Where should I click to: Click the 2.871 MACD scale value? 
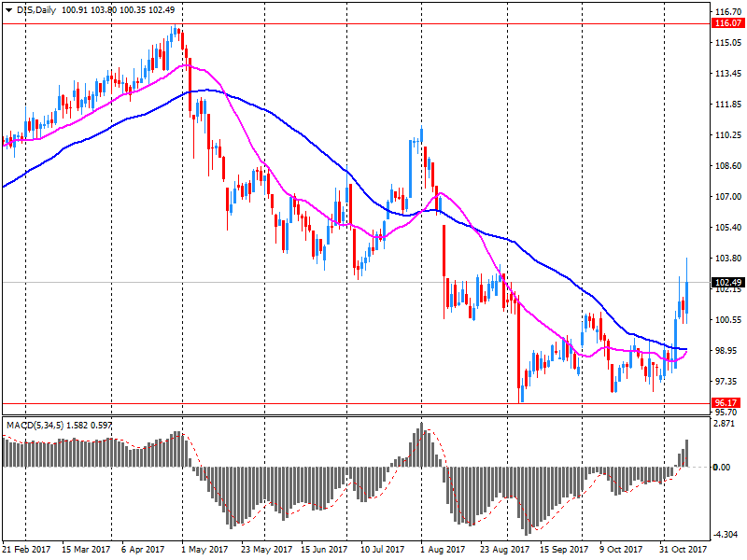click(726, 424)
